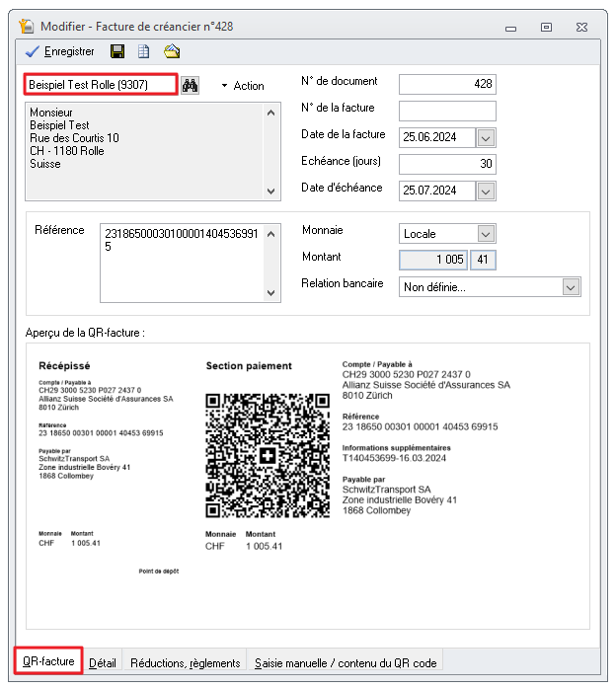The width and height of the screenshot is (616, 689).
Task: Switch to the Détail tab
Action: pyautogui.click(x=103, y=662)
